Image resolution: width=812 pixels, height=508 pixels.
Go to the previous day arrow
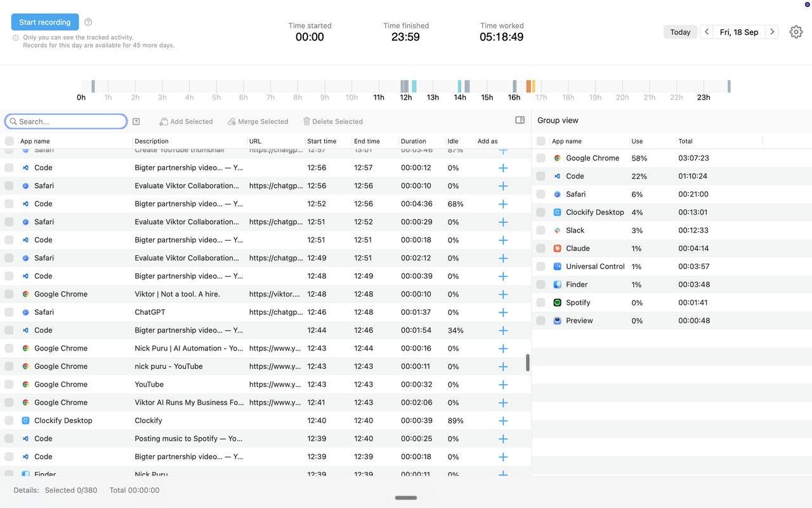(x=707, y=32)
